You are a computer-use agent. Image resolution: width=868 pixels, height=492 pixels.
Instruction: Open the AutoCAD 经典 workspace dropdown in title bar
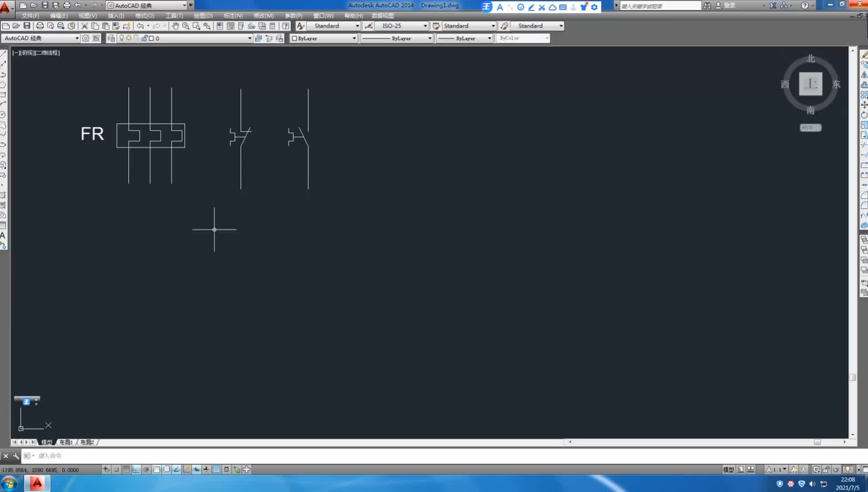click(x=184, y=5)
